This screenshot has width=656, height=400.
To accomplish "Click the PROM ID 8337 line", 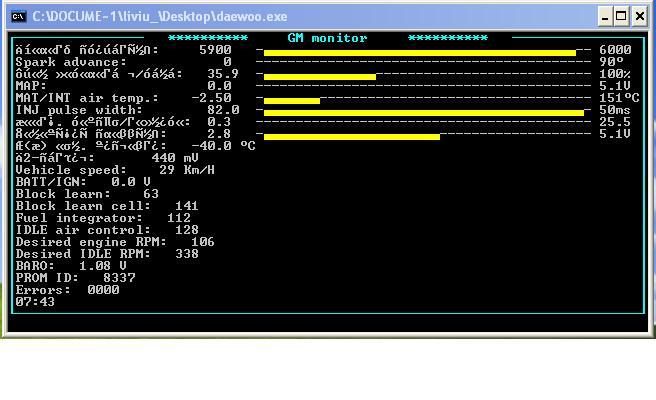I will pyautogui.click(x=75, y=278).
